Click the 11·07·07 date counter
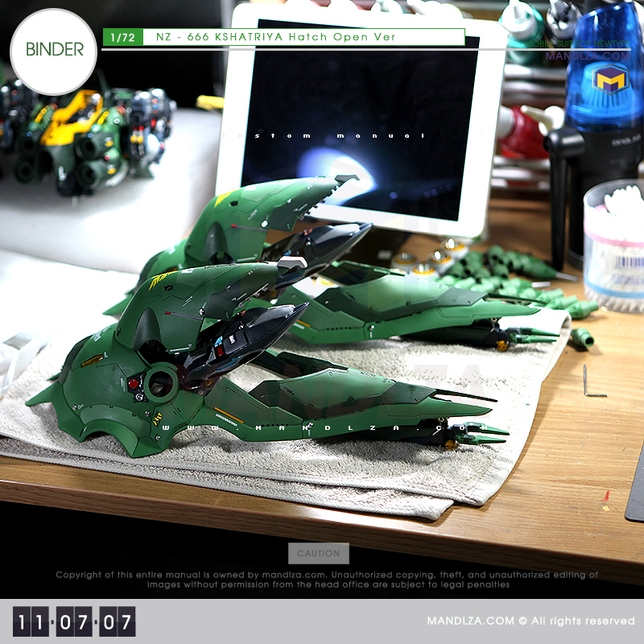This screenshot has height=644, width=644. 74,621
